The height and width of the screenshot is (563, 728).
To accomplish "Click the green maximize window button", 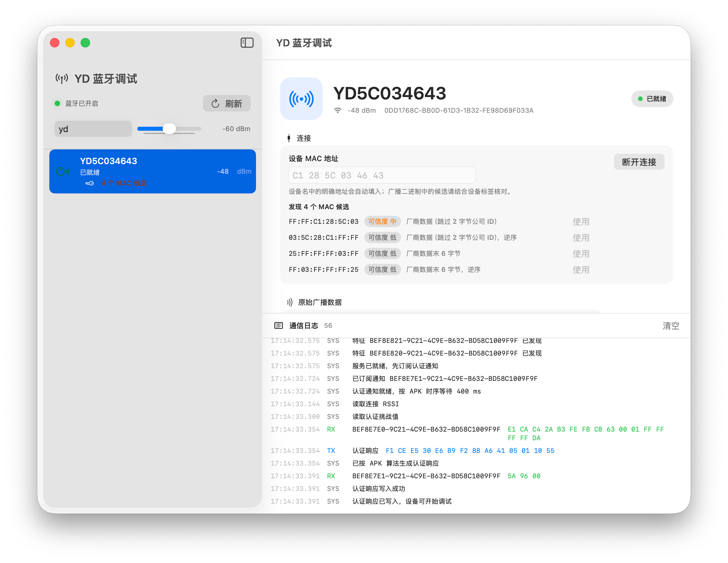I will point(85,43).
